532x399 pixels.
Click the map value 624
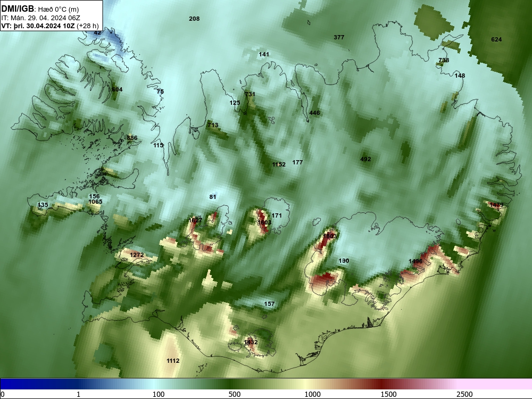496,39
